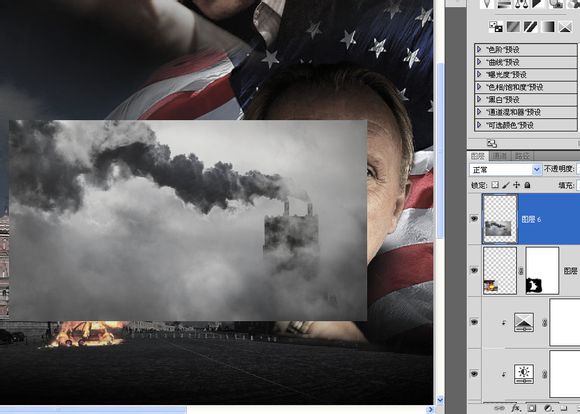Click the canvas vertical scrollbar down arrow
Screen dimensions: 580x414
[439, 400]
